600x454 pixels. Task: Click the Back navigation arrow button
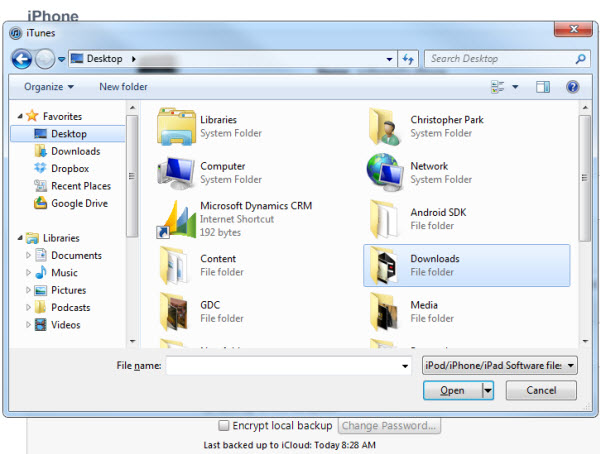click(x=22, y=59)
